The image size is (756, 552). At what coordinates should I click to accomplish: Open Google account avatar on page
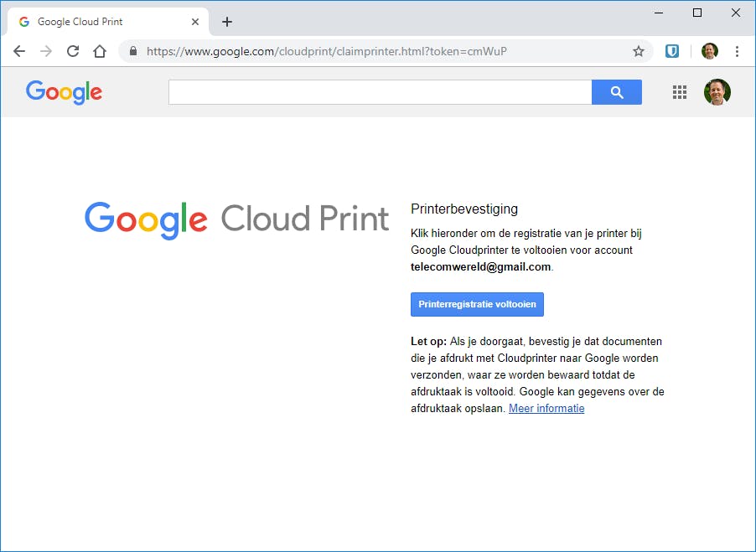click(x=717, y=92)
